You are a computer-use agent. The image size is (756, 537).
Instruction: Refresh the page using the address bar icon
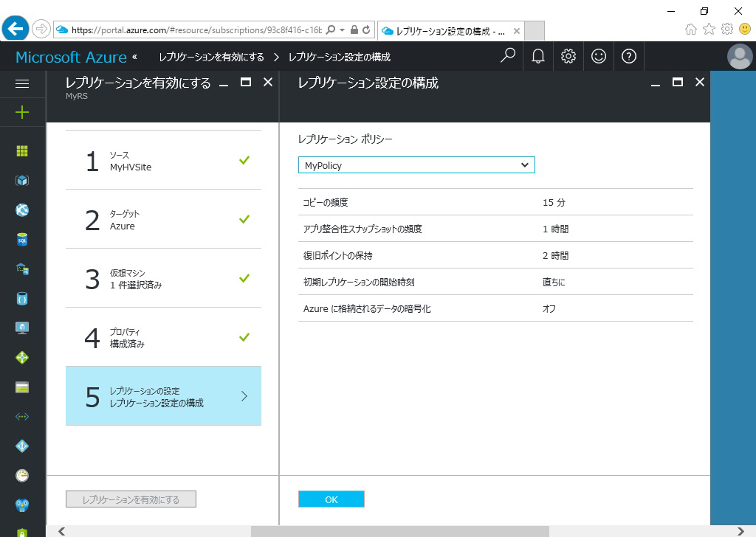[x=366, y=30]
